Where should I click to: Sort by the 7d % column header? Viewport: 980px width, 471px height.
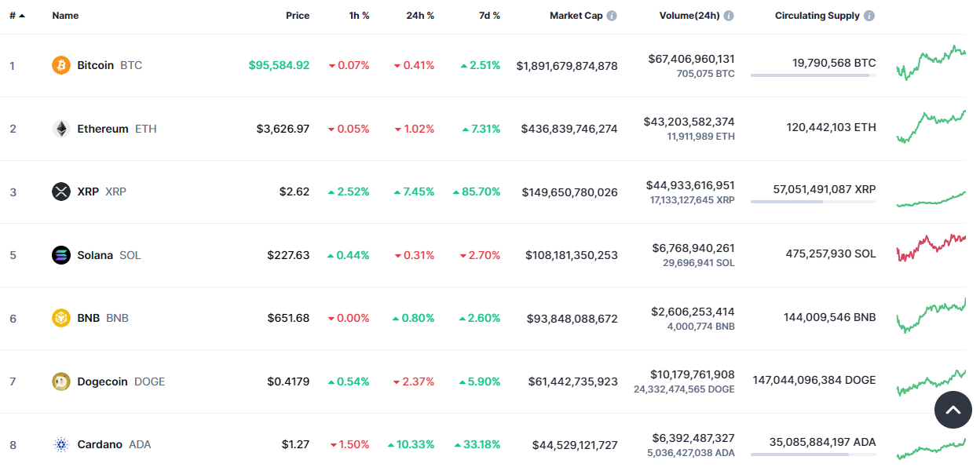(489, 16)
